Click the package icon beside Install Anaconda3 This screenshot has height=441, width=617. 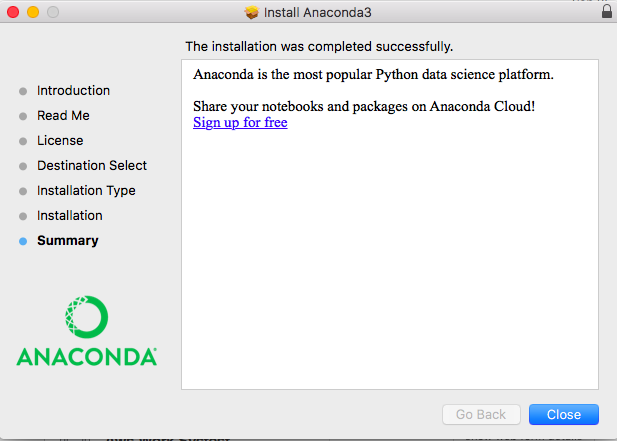tap(251, 13)
